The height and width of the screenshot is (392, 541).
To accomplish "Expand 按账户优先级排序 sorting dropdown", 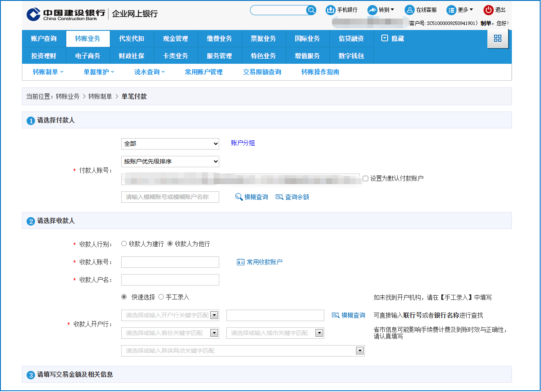I will [170, 161].
